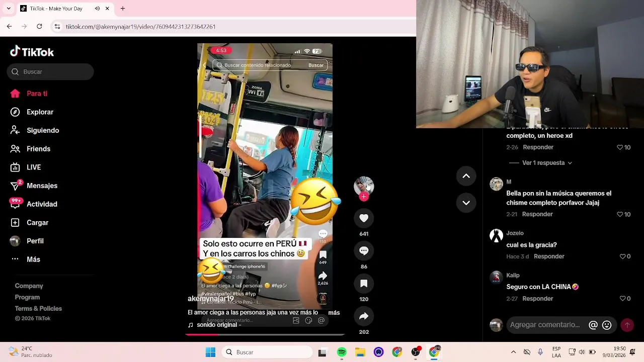Click the site information icon in address bar
Screen dimensions: 644x362
pos(57,26)
